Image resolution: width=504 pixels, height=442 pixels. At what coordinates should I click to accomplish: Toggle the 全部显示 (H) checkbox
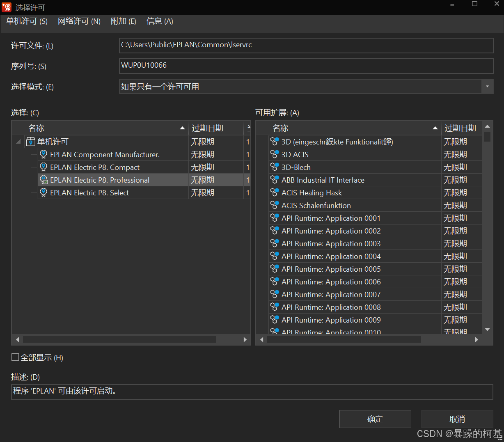click(x=15, y=357)
